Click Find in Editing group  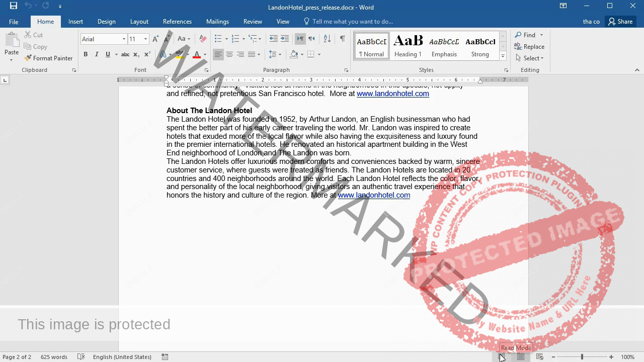525,35
